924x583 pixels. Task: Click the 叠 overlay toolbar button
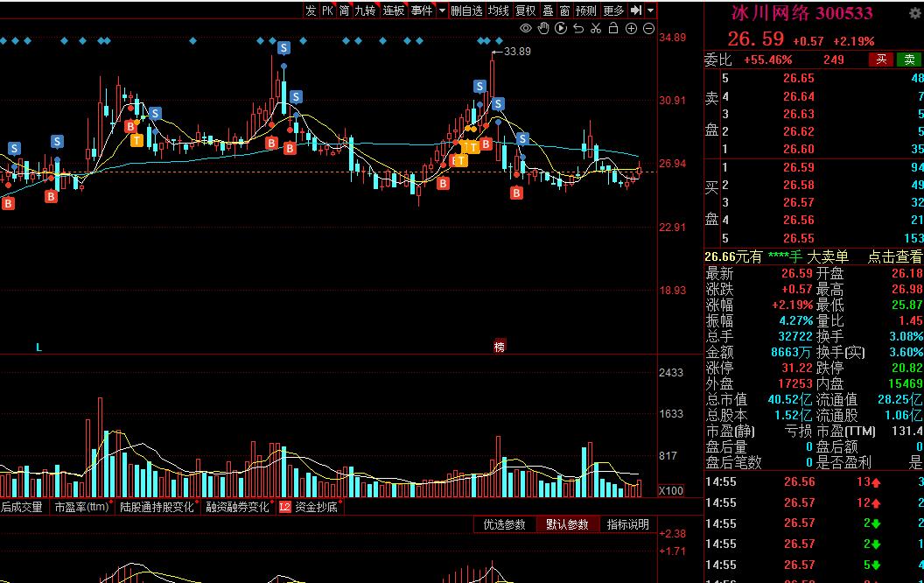(x=548, y=11)
